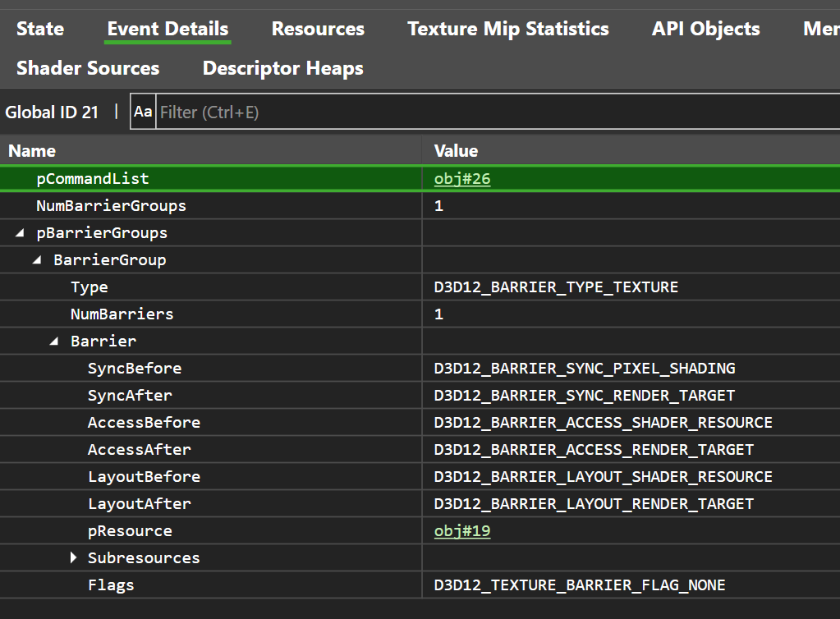
Task: Click the D3D12_BARRIER_SYNC_RENDER_TARGET value
Action: [x=585, y=396]
